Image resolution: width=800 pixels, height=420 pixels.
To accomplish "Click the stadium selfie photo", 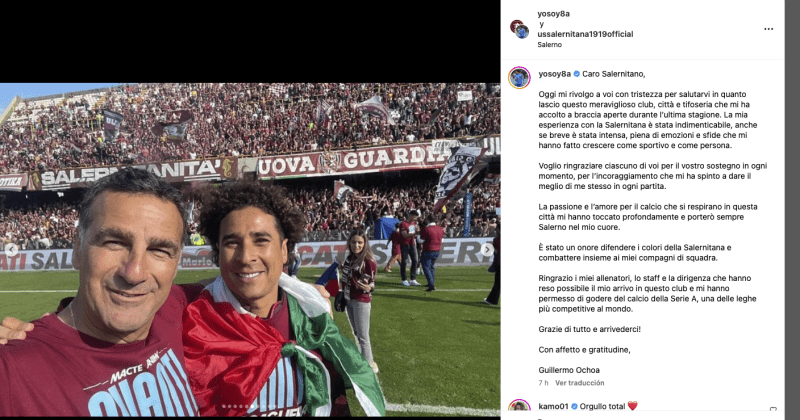I will pos(250,250).
